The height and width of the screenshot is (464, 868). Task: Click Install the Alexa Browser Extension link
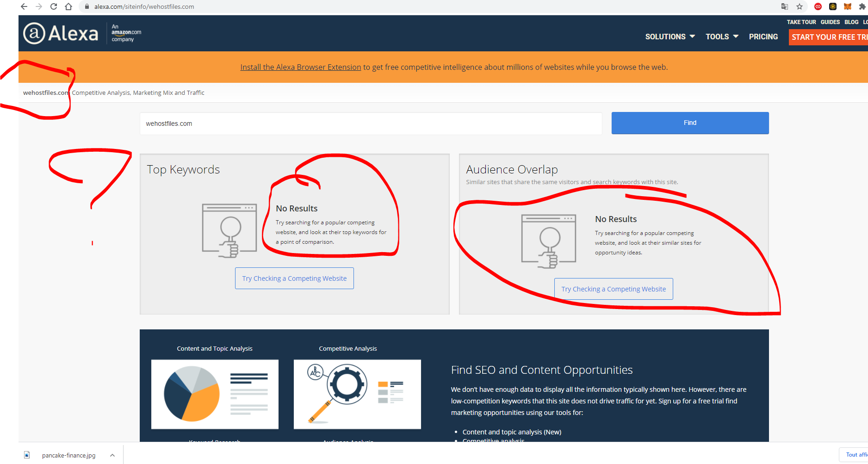tap(301, 67)
